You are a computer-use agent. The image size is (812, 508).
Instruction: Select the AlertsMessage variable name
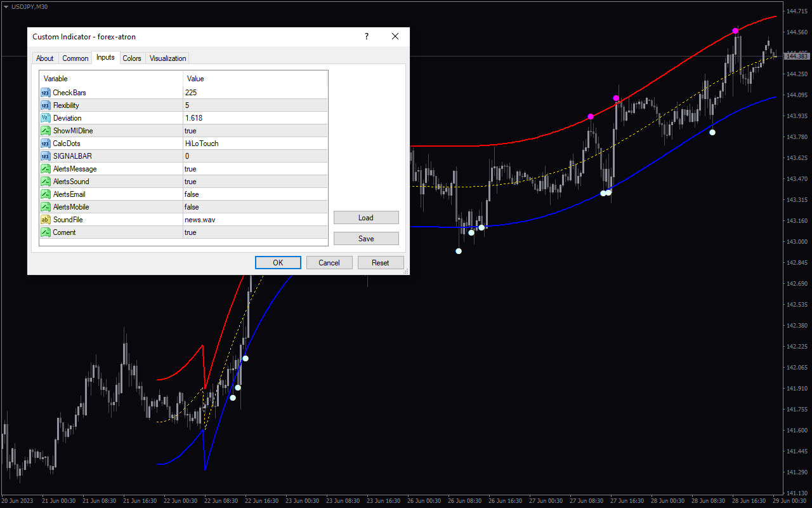click(x=75, y=169)
